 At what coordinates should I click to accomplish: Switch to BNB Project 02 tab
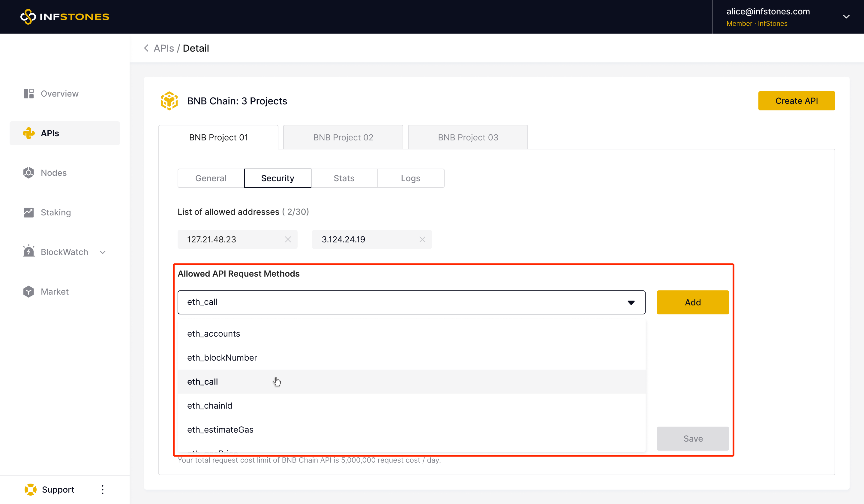pos(343,137)
